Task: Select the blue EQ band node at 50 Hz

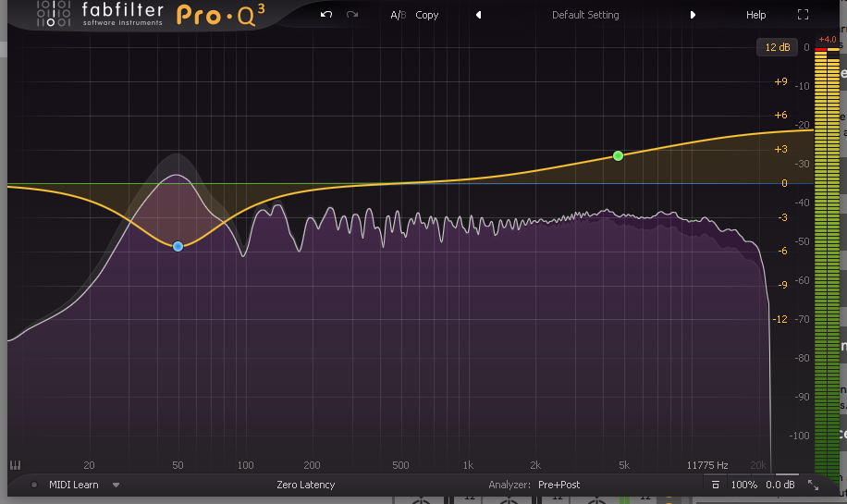Action: coord(178,246)
